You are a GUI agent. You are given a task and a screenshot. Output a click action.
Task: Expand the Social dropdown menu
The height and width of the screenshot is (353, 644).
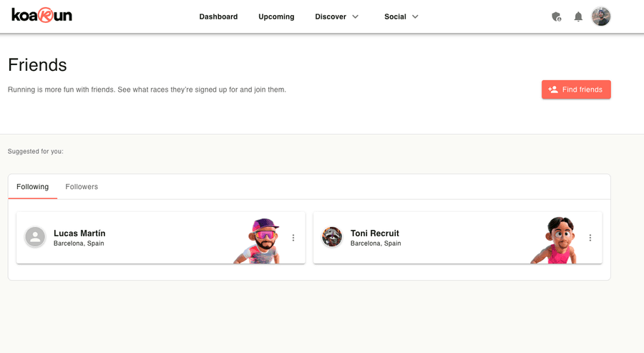[x=395, y=16]
